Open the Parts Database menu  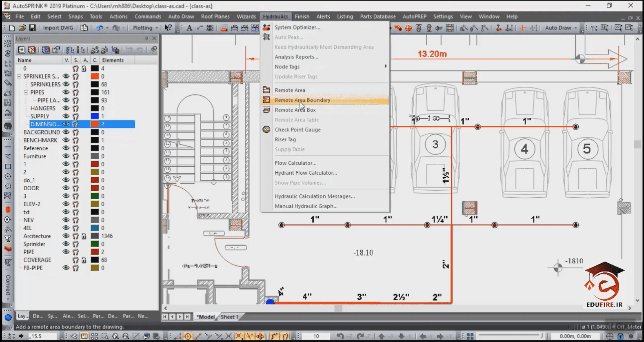click(x=378, y=16)
